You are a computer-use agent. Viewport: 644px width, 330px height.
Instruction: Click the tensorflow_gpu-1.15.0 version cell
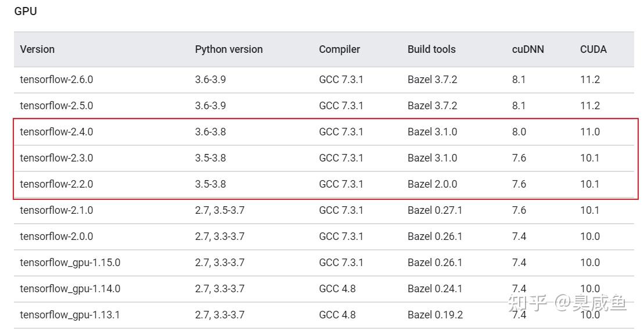tap(70, 263)
